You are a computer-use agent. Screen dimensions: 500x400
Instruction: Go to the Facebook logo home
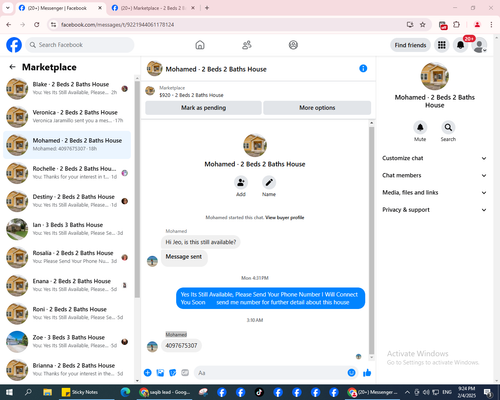[14, 45]
